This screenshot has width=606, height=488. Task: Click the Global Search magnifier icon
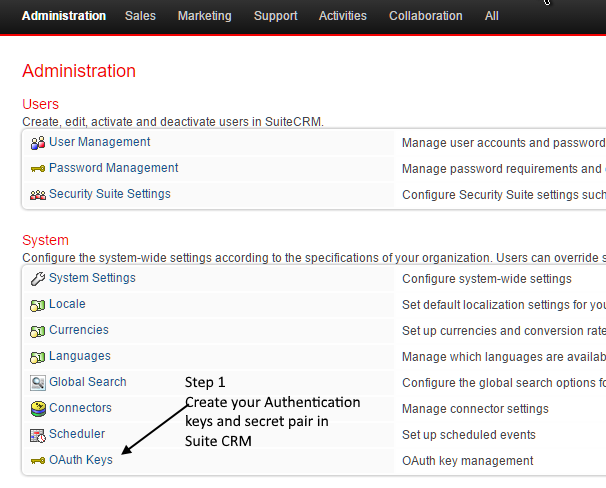coord(37,383)
